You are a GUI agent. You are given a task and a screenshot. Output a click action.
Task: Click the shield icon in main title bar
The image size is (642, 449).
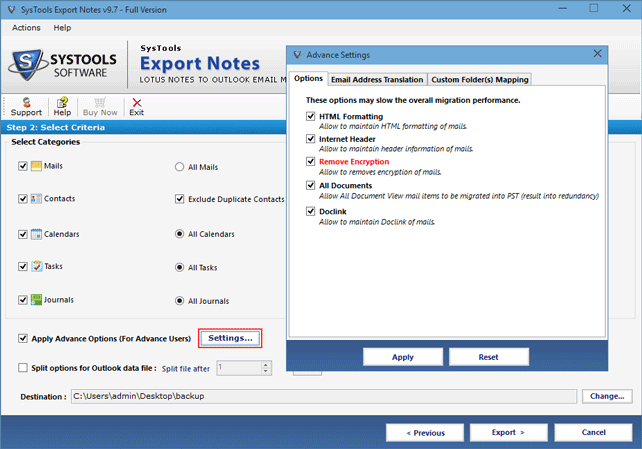point(11,9)
